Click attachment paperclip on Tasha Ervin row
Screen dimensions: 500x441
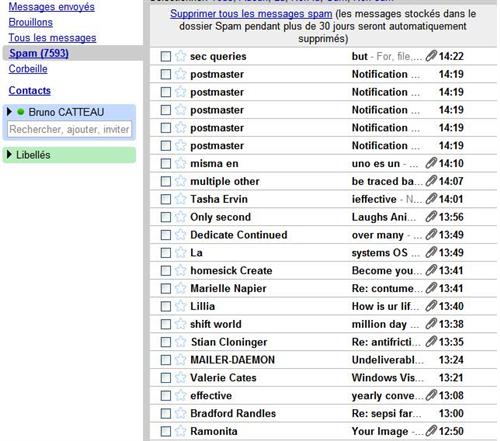coord(431,199)
